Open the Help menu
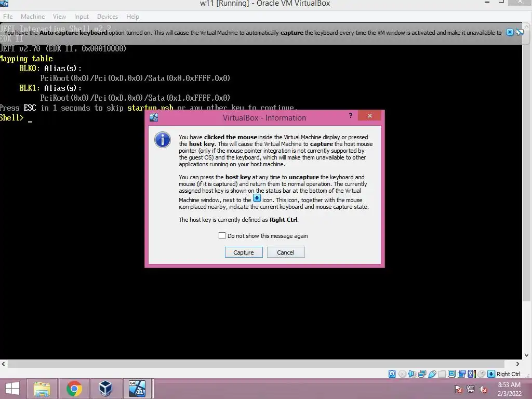 [x=132, y=16]
